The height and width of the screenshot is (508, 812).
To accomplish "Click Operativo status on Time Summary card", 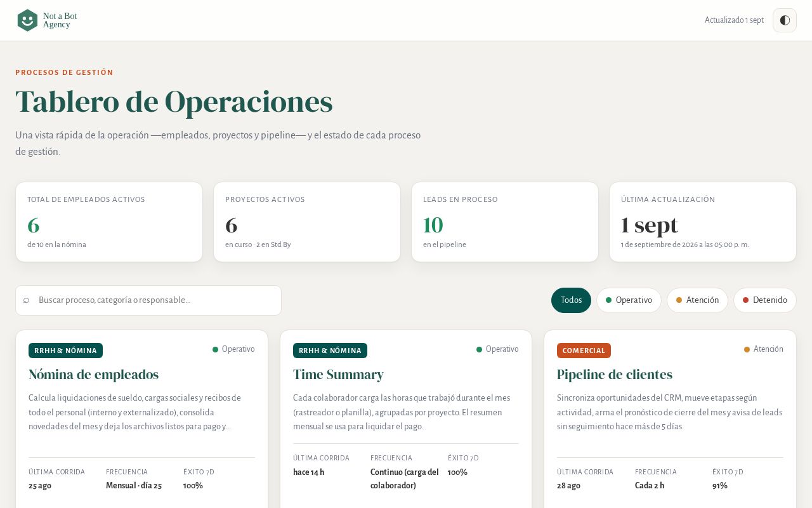I will (x=497, y=349).
